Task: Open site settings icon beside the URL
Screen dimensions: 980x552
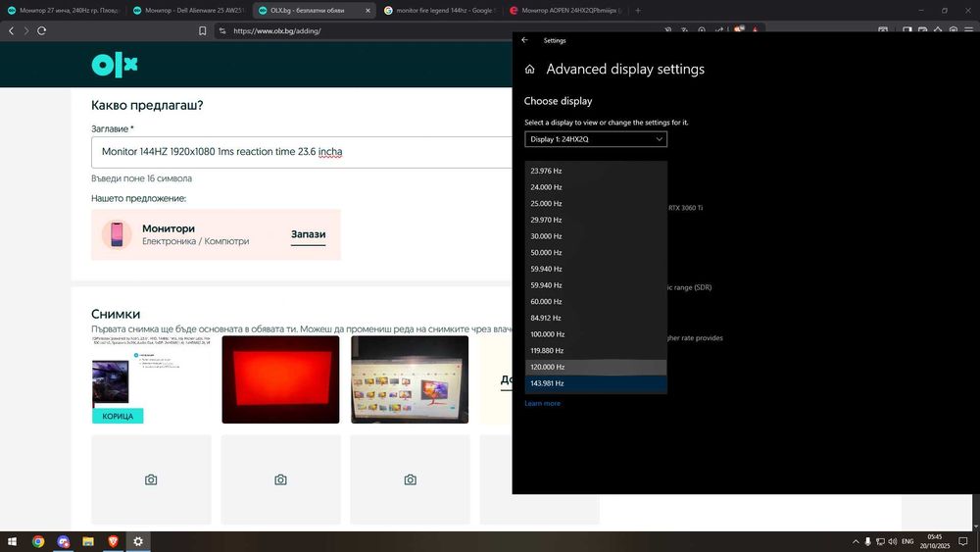Action: pyautogui.click(x=222, y=30)
